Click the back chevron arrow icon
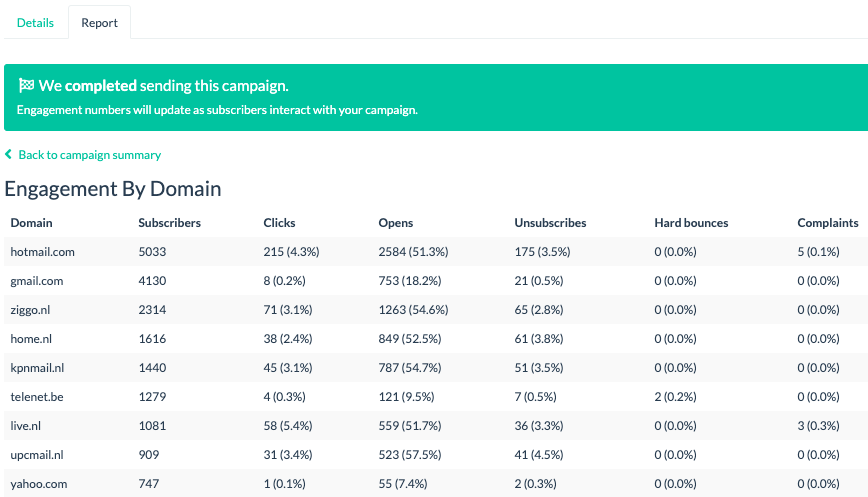 (8, 154)
